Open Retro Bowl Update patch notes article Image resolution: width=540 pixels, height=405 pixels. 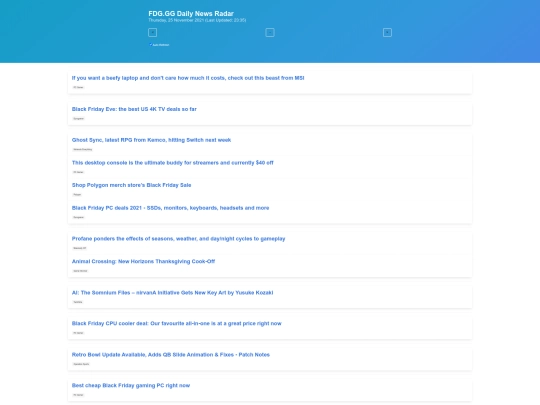(x=171, y=355)
